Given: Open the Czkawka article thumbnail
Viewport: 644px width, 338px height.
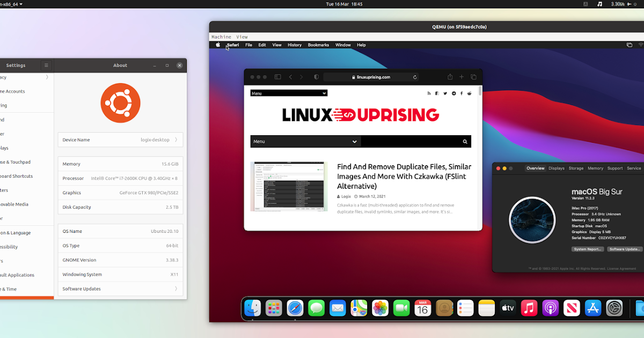Looking at the screenshot, I should 289,186.
